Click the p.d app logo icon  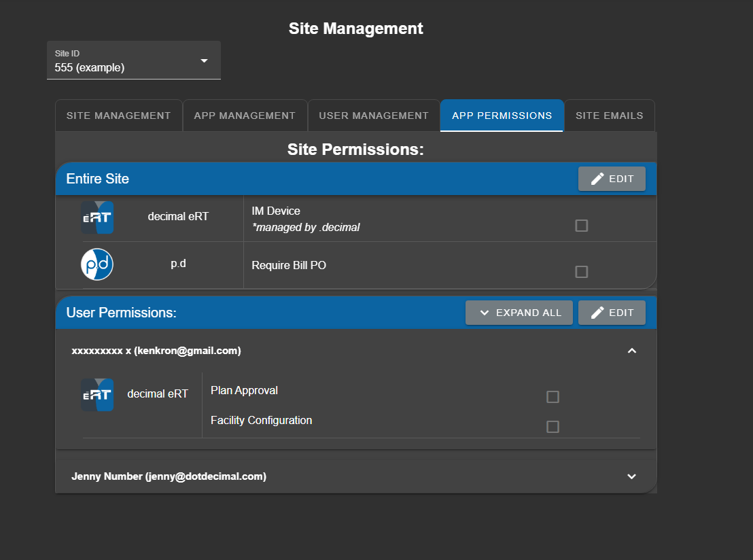tap(97, 264)
